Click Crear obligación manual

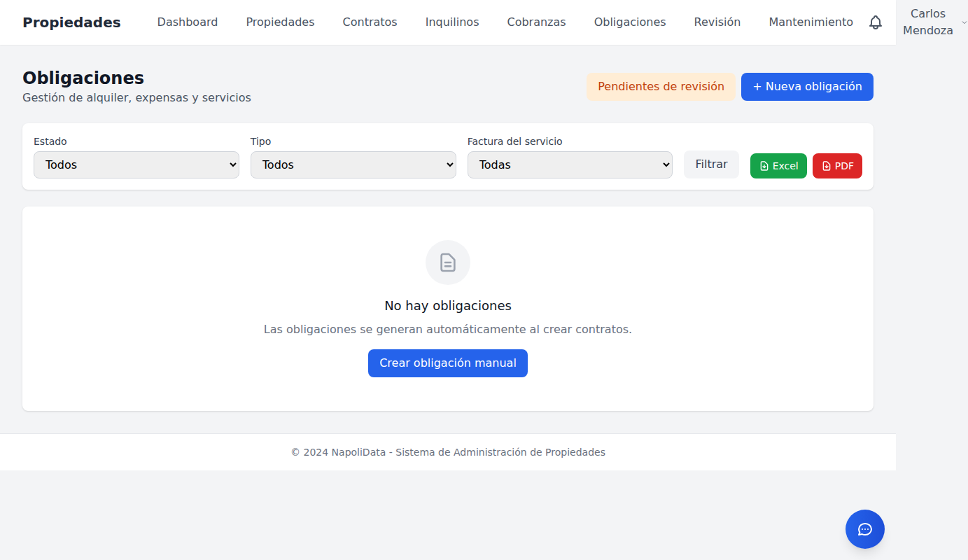pyautogui.click(x=447, y=363)
